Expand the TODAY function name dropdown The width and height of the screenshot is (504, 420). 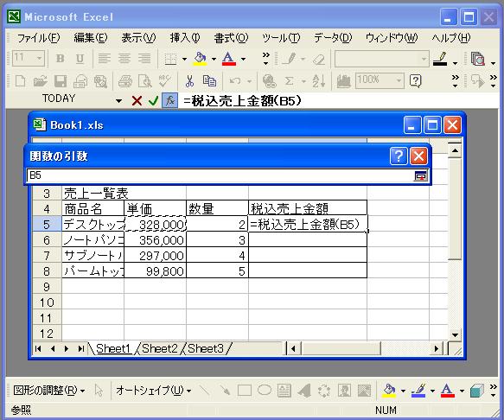pyautogui.click(x=118, y=101)
